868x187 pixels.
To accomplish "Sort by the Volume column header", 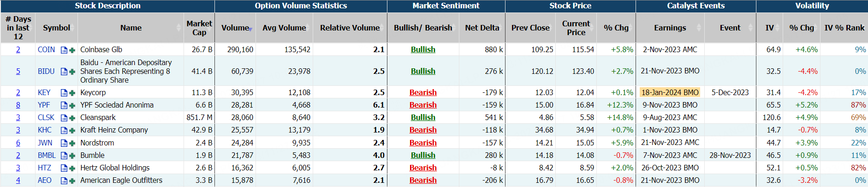I will [235, 28].
